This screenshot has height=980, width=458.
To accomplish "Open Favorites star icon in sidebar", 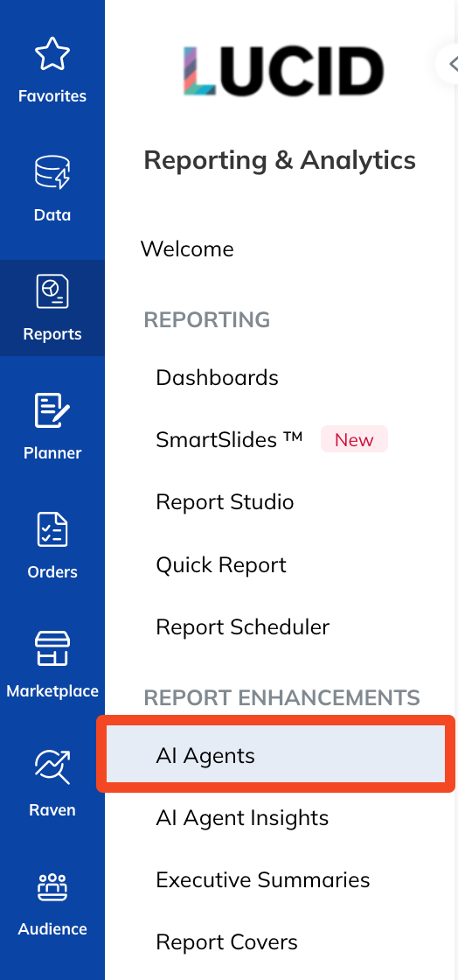I will click(52, 55).
